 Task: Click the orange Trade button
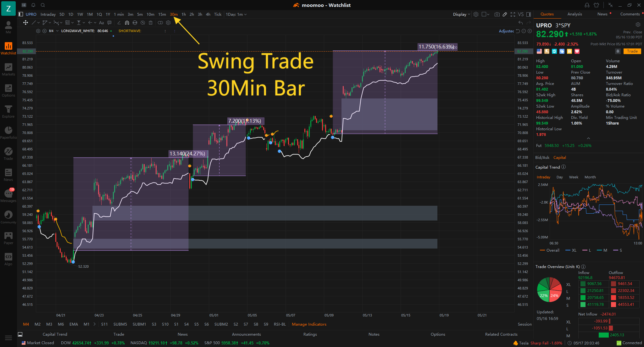tap(632, 51)
